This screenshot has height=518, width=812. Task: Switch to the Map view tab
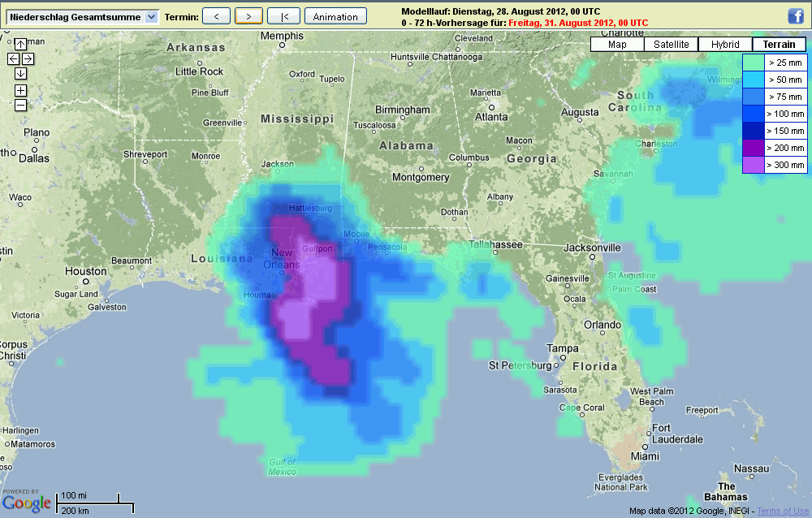tap(617, 45)
